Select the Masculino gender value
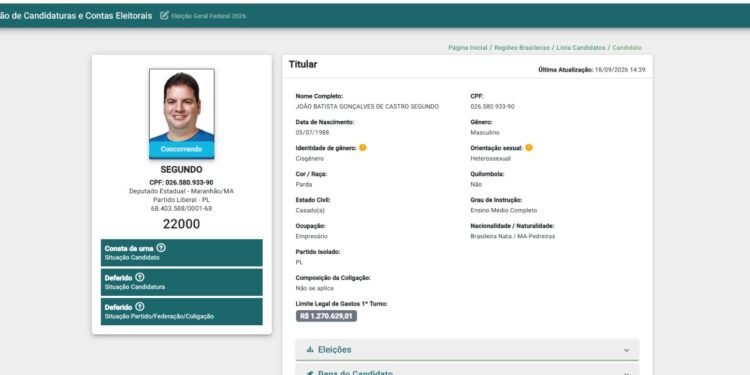The width and height of the screenshot is (750, 375). [485, 132]
